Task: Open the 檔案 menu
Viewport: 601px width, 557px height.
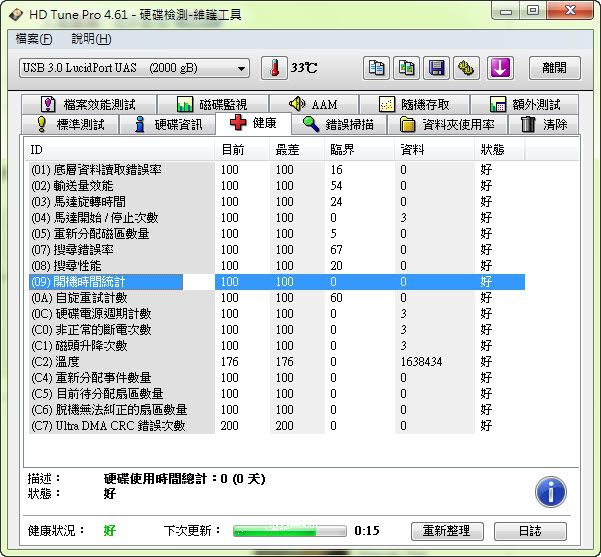Action: tap(34, 39)
